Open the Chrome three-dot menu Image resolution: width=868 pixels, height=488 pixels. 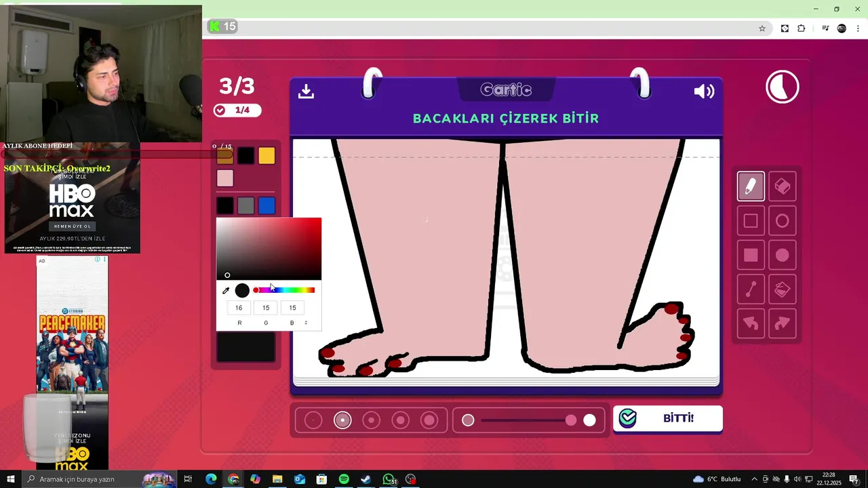[x=858, y=28]
